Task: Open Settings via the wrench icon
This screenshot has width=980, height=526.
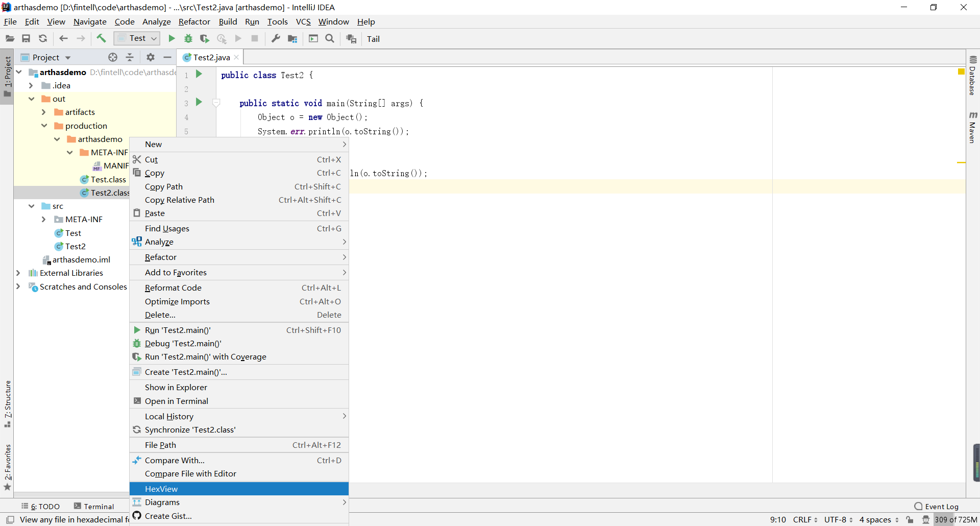Action: [276, 38]
